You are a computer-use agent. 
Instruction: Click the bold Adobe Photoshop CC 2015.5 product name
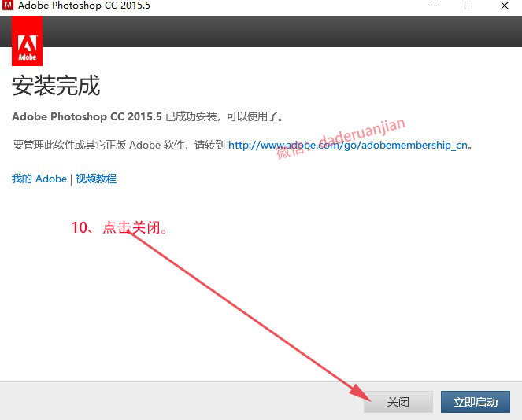tap(87, 116)
